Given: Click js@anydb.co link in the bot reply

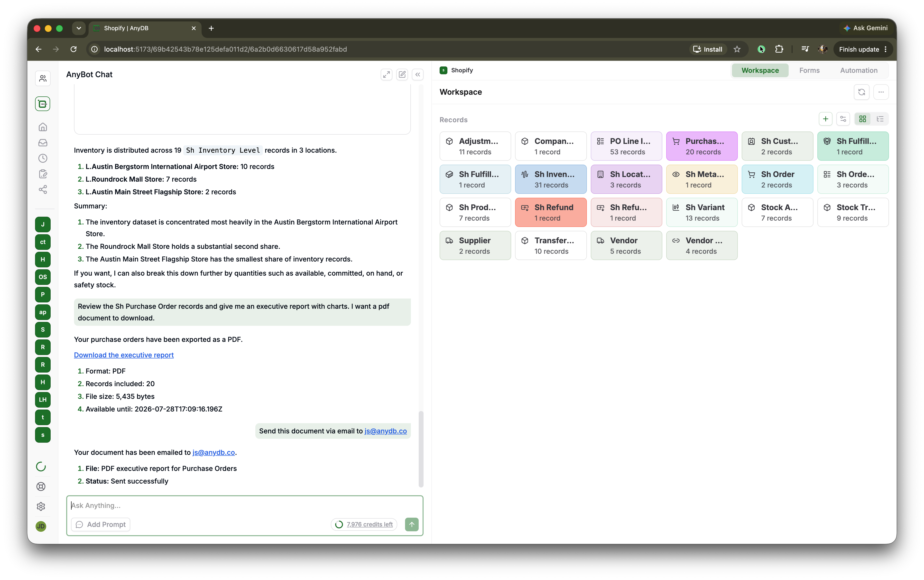Looking at the screenshot, I should point(213,452).
